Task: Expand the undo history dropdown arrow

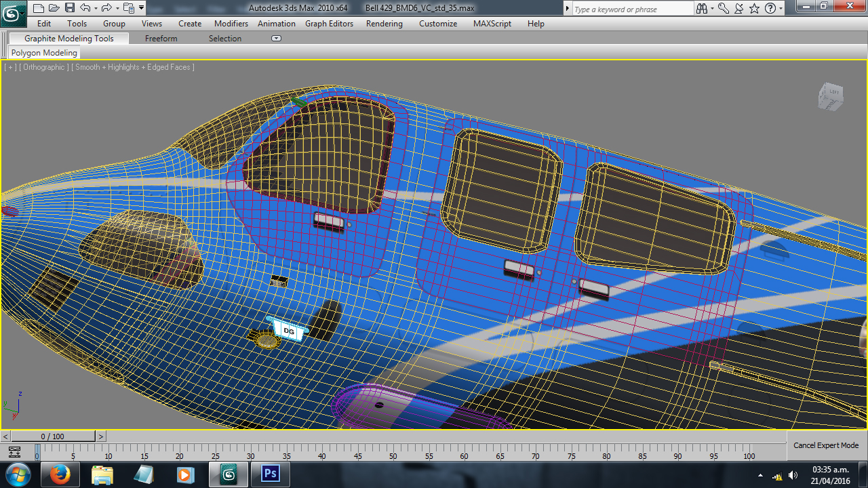Action: coord(95,8)
